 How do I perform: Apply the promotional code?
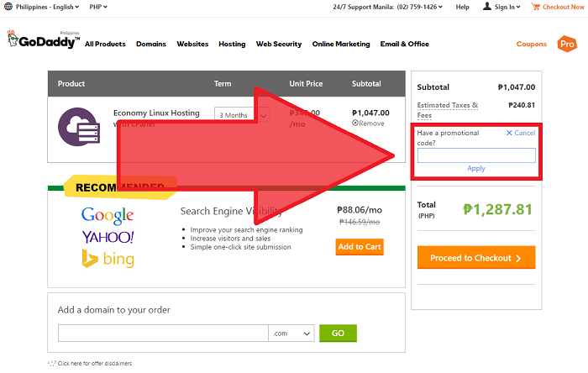(476, 168)
